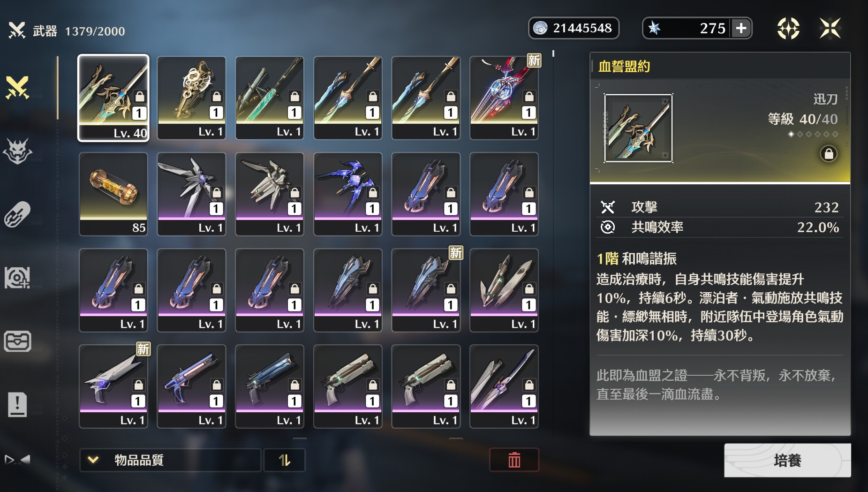
Task: Close the inventory with the X icon
Action: [830, 28]
